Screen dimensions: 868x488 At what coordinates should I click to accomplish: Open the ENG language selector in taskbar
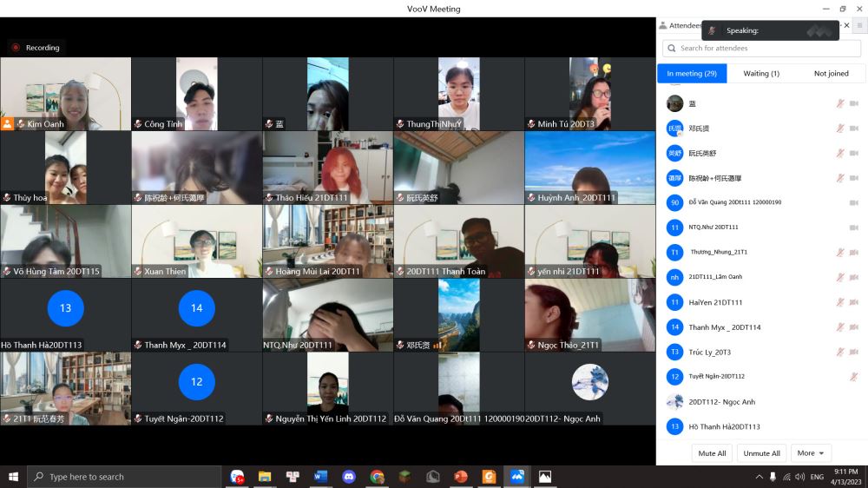click(x=817, y=477)
